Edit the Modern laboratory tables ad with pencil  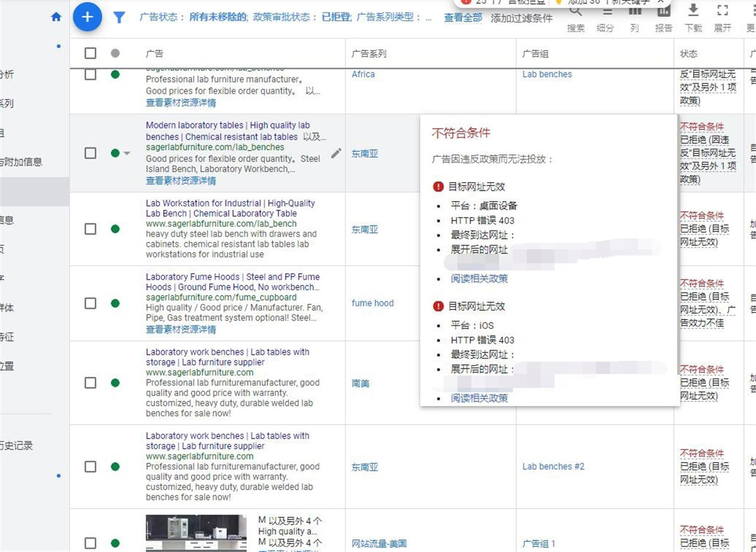[x=336, y=152]
